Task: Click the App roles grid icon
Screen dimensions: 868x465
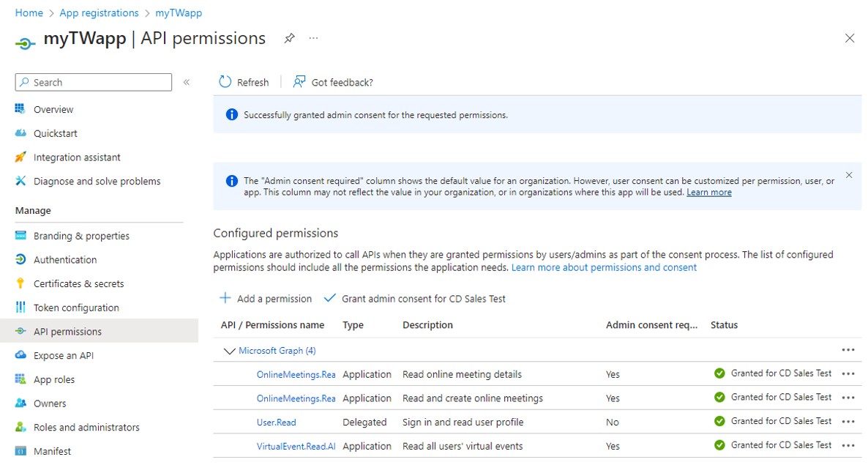Action: coord(20,379)
